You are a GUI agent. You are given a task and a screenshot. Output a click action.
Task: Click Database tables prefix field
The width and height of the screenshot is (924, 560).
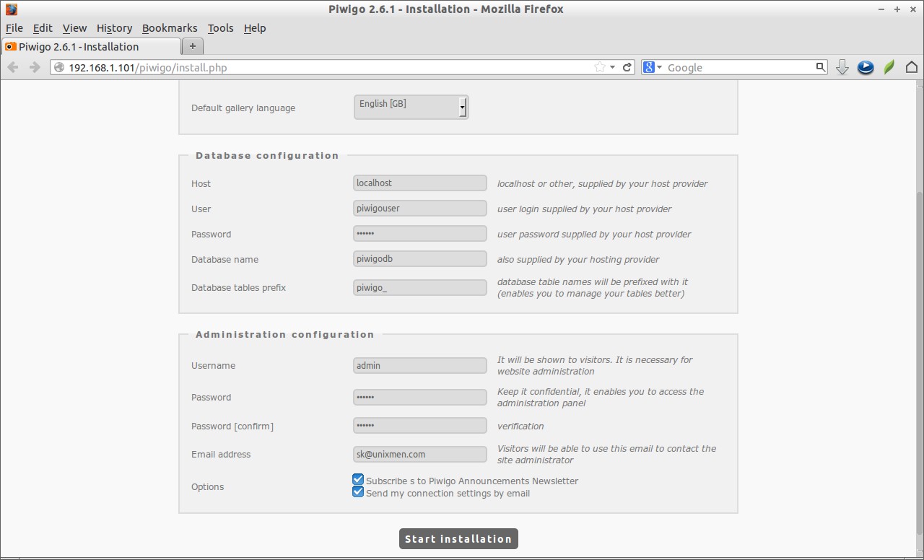tap(420, 287)
